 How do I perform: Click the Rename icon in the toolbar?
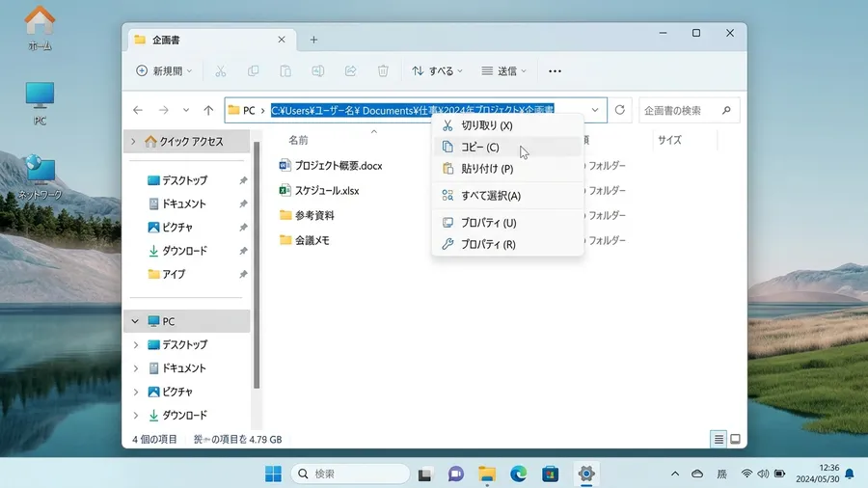[317, 70]
